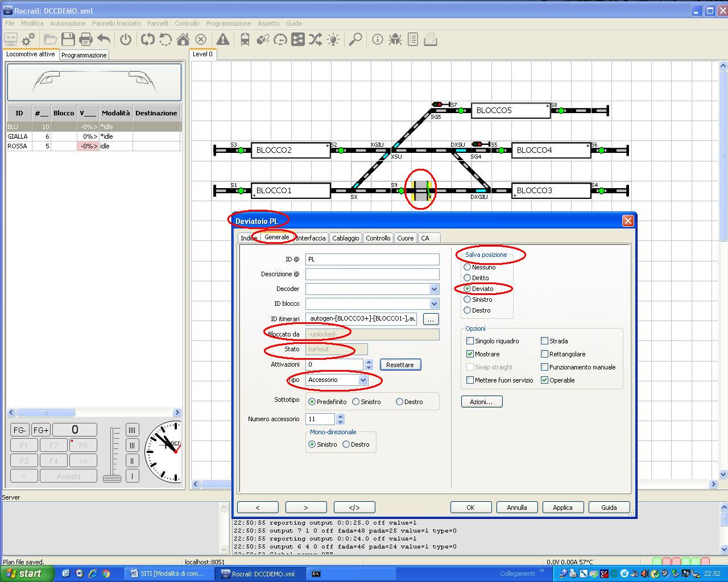728x582 pixels.
Task: Select Deviato save position radio
Action: pos(468,289)
